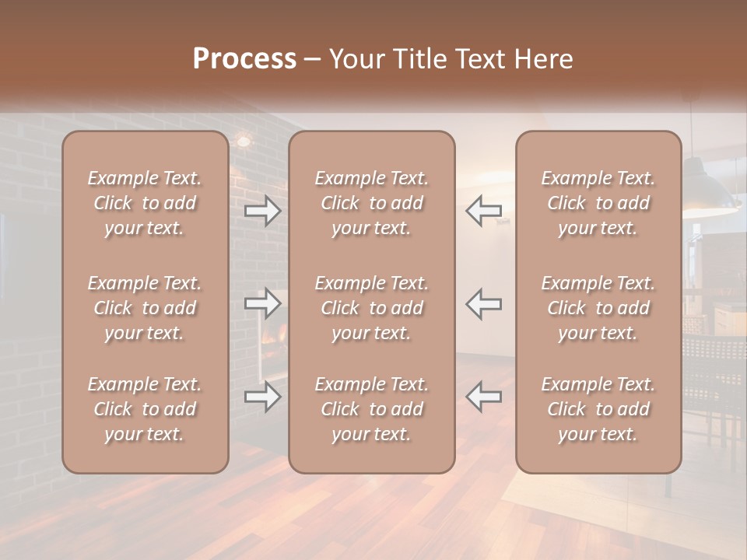747x560 pixels.
Task: Select the right rounded rectangle's top edge
Action: point(599,132)
